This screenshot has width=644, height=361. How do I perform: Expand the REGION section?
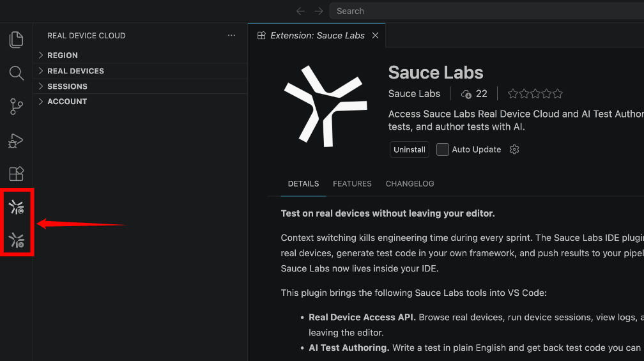[x=140, y=55]
